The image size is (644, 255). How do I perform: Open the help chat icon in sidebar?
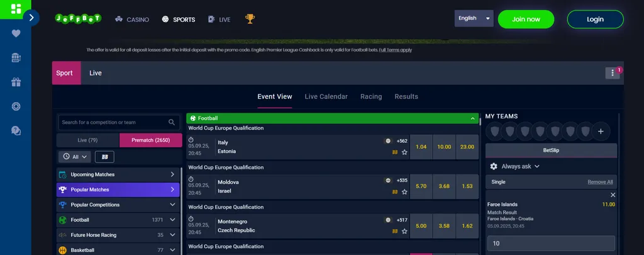(16, 130)
